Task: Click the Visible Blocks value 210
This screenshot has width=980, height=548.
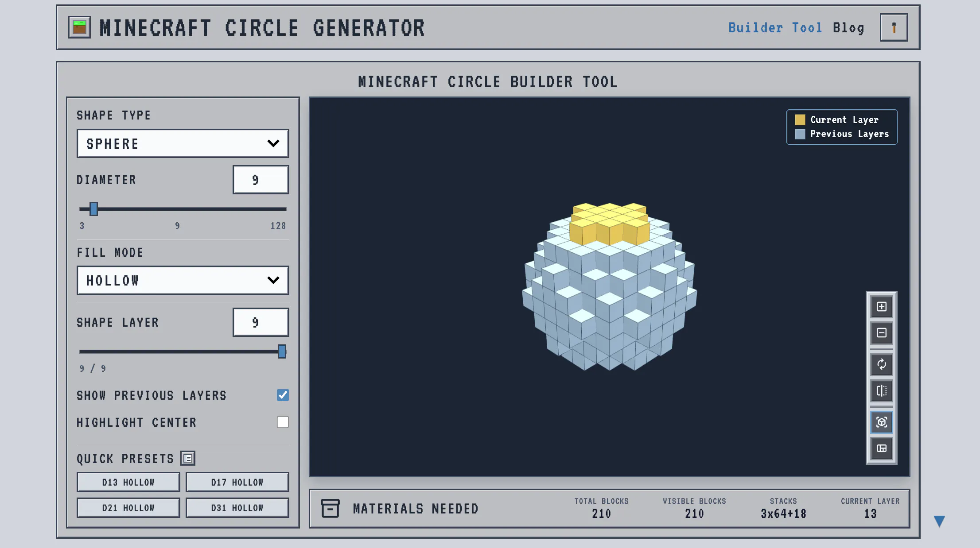Action: coord(694,514)
